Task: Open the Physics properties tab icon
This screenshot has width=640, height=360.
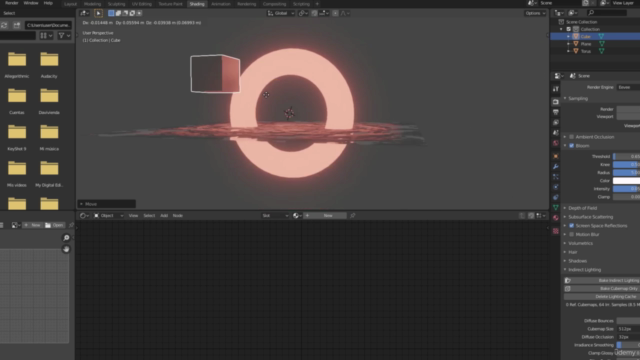Action: point(556,187)
